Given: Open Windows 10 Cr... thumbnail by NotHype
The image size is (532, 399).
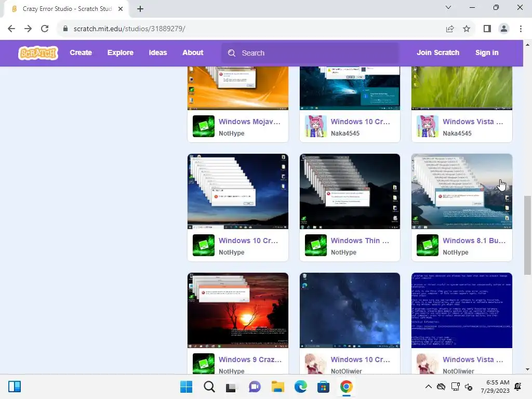Looking at the screenshot, I should pos(238,191).
